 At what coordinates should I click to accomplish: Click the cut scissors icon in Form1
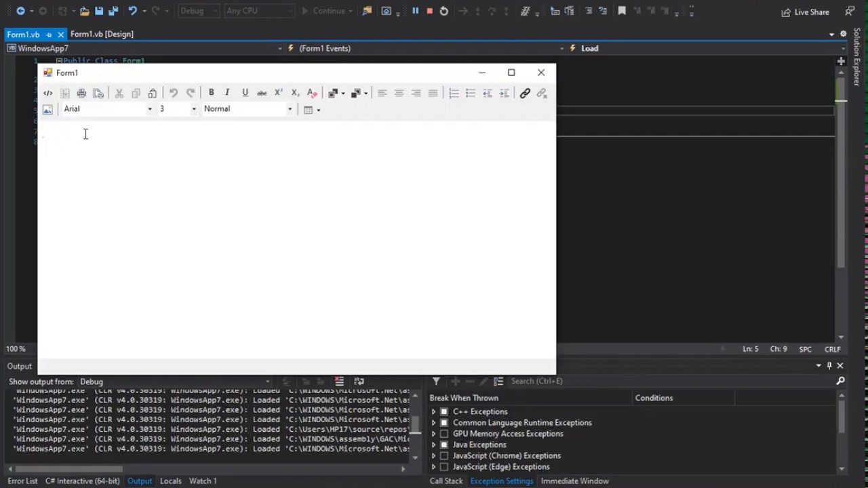tap(119, 93)
